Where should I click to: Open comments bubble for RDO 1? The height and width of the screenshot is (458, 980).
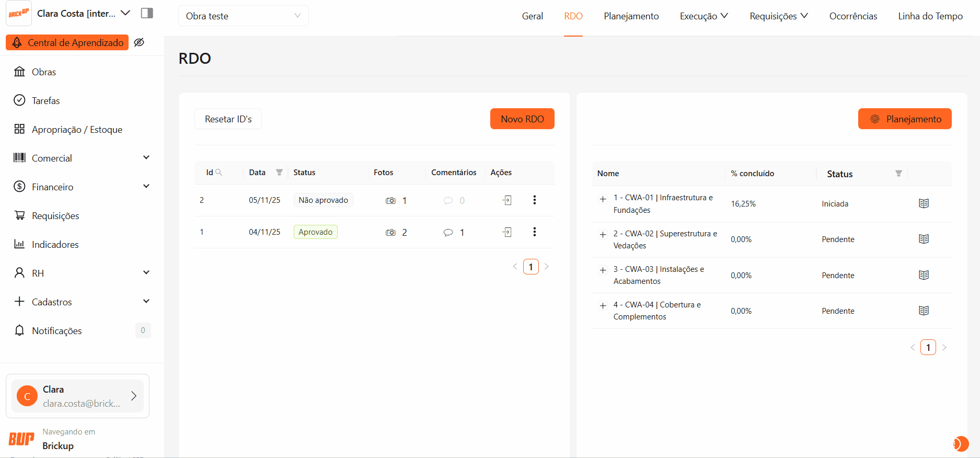(448, 233)
